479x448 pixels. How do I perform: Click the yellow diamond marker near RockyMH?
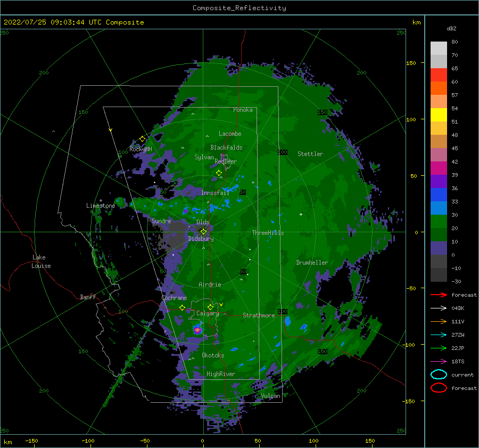coord(142,139)
